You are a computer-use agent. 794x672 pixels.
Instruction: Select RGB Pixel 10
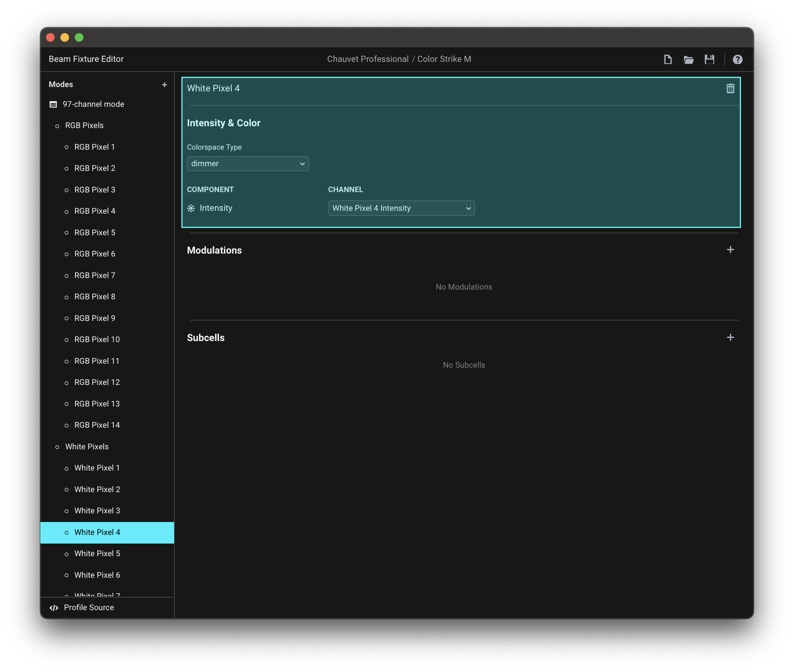coord(107,340)
